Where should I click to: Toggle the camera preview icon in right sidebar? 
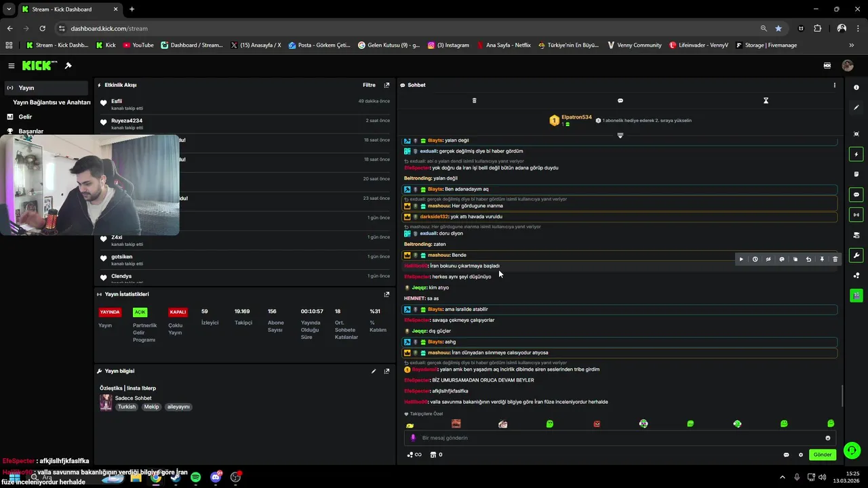856,235
